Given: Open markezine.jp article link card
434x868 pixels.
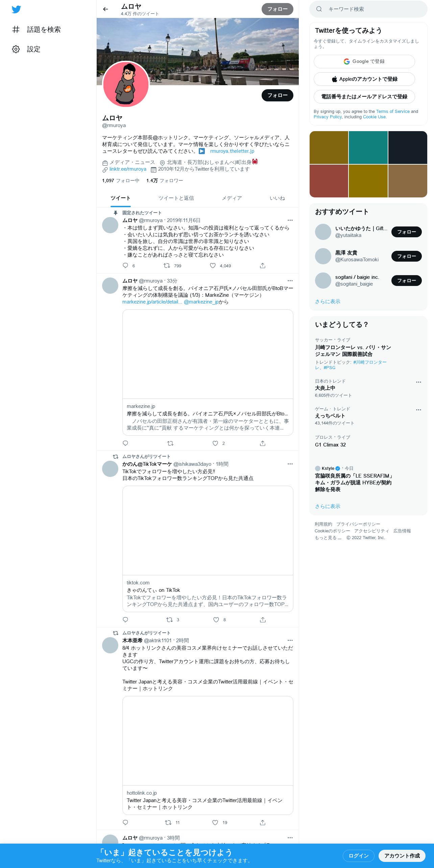Looking at the screenshot, I should pyautogui.click(x=208, y=372).
